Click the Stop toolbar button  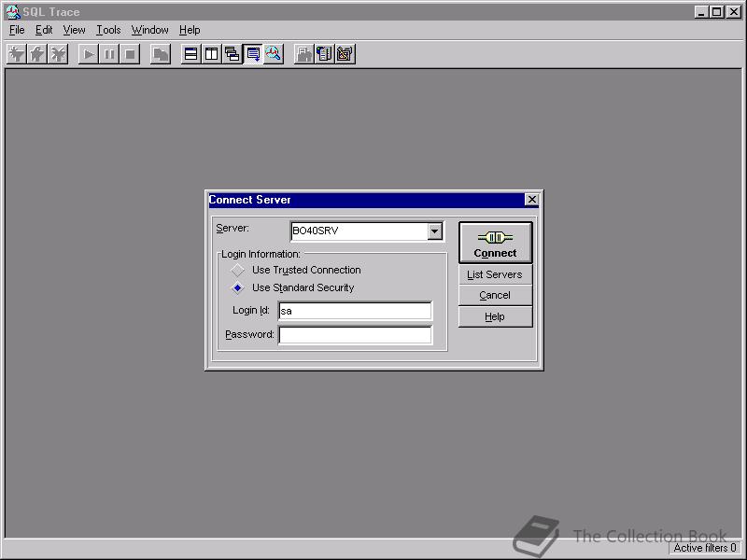(x=130, y=54)
